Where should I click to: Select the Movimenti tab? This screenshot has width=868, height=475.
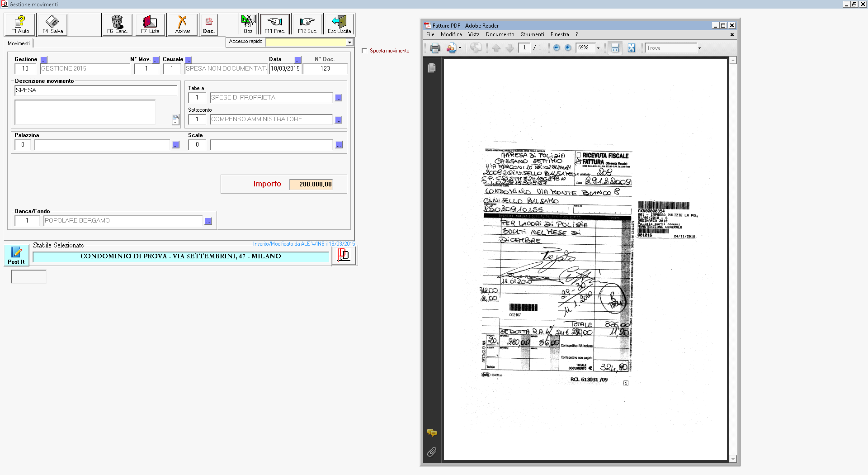pos(19,43)
